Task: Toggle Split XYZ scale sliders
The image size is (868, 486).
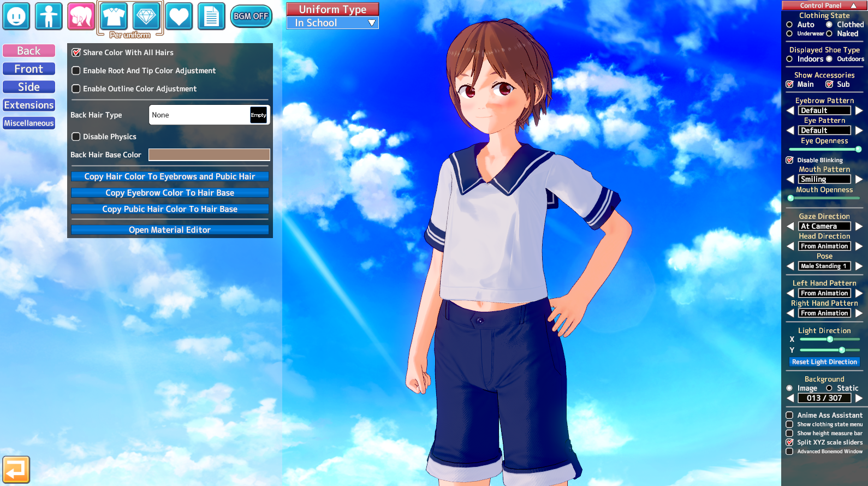Action: [x=789, y=442]
